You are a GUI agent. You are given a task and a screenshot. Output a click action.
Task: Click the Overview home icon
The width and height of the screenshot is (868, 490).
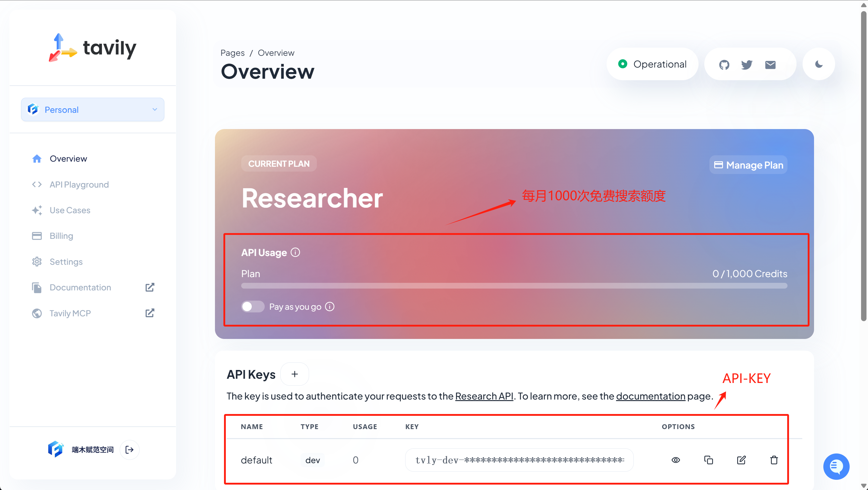tap(37, 159)
